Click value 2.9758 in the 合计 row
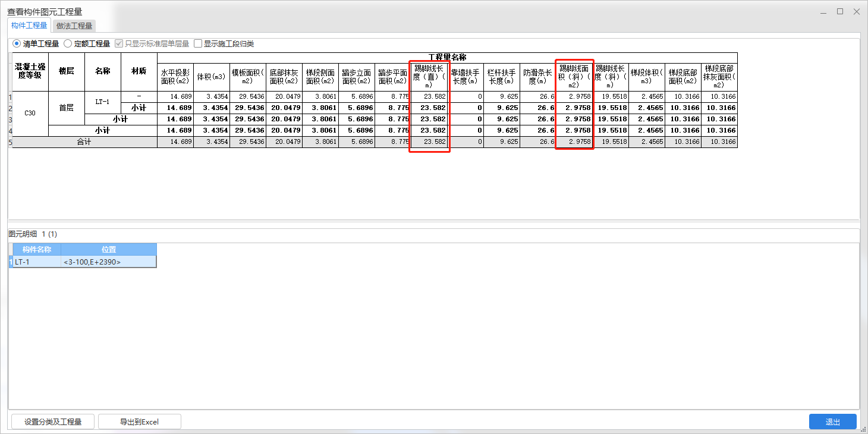The image size is (868, 434). pyautogui.click(x=574, y=142)
